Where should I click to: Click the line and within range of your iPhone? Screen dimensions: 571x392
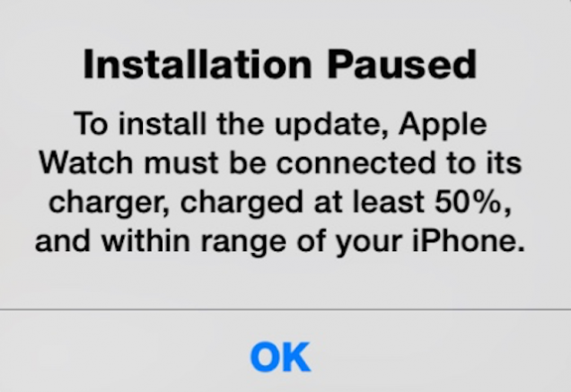click(280, 242)
